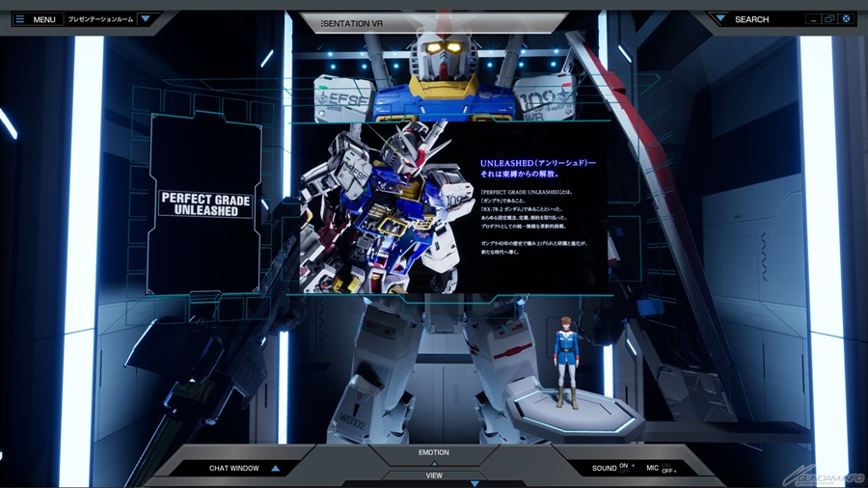The height and width of the screenshot is (488, 868).
Task: Open the dropdown arrow beside SEARCH
Action: pyautogui.click(x=719, y=19)
